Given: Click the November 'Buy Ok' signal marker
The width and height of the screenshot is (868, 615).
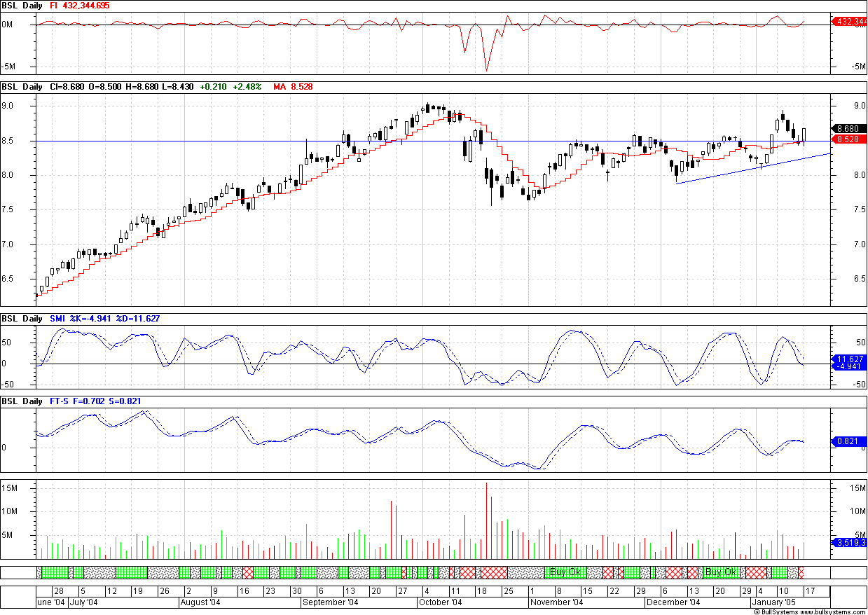Looking at the screenshot, I should (566, 572).
